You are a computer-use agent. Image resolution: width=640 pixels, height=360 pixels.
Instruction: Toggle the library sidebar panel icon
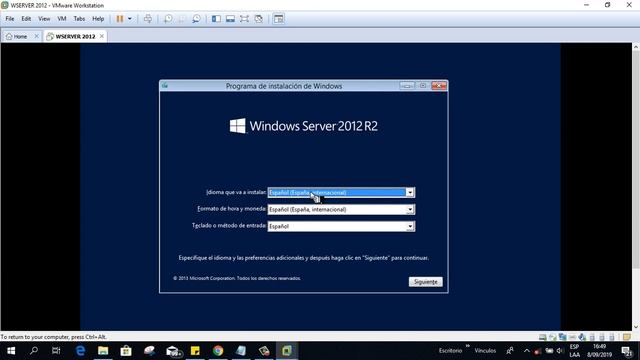[x=216, y=19]
